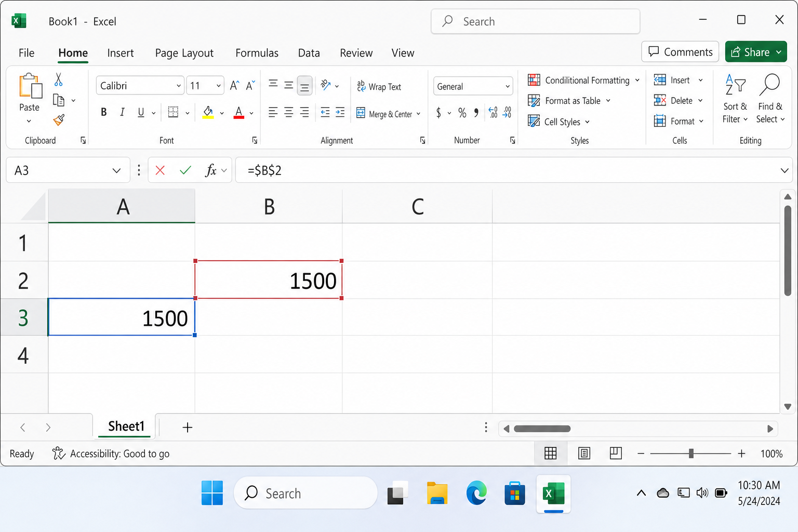
Task: Switch to the Insert tab
Action: (x=121, y=53)
